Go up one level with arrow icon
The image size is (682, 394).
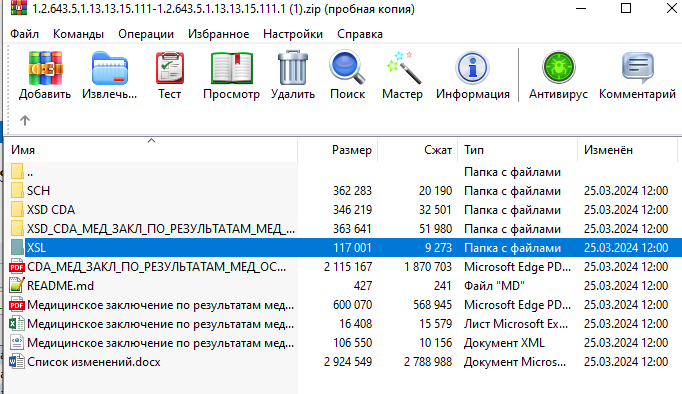click(x=25, y=120)
